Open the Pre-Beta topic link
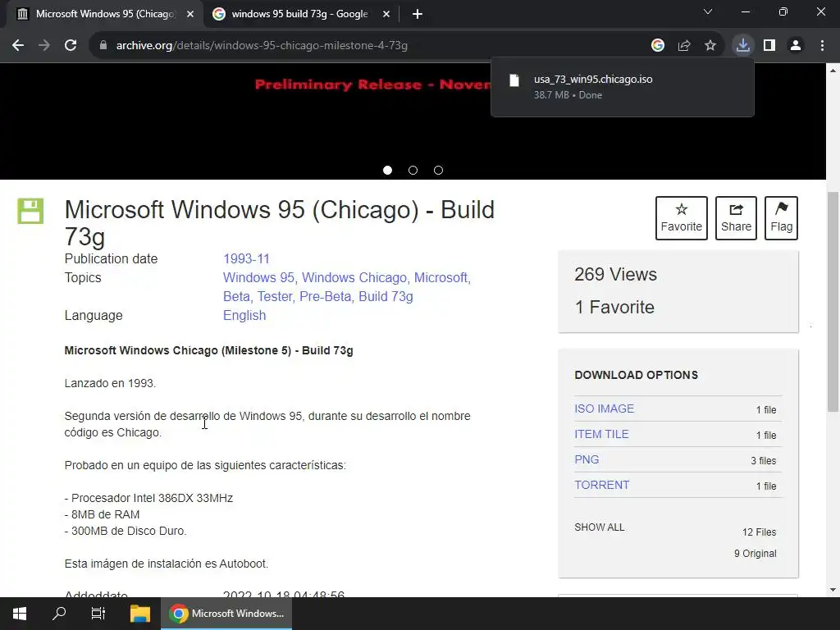Image resolution: width=840 pixels, height=630 pixels. point(325,296)
